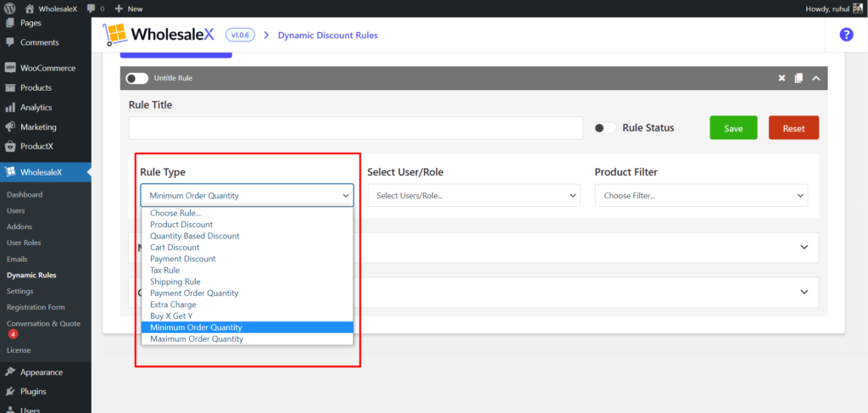The image size is (868, 413).
Task: Click the Appearance paintbrush icon
Action: pos(10,372)
